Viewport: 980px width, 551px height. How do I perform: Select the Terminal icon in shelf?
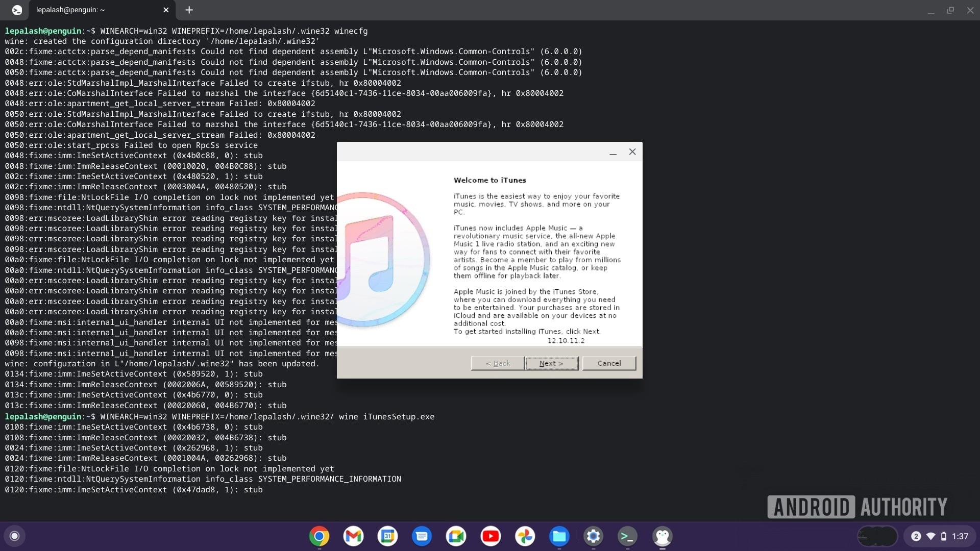[x=627, y=536]
